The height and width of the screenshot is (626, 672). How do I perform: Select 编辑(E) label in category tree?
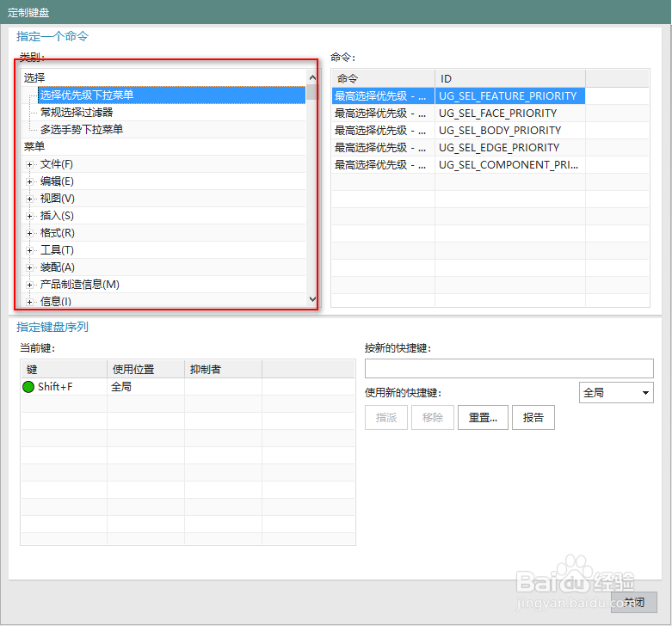57,181
